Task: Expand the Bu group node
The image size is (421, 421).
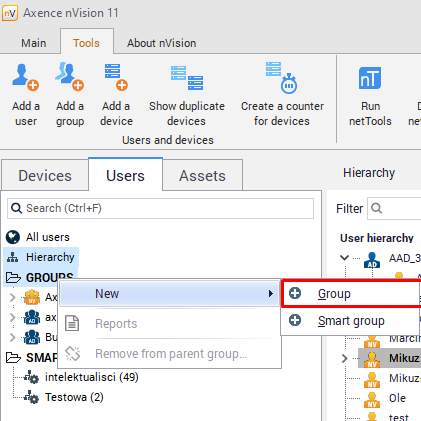Action: click(12, 337)
